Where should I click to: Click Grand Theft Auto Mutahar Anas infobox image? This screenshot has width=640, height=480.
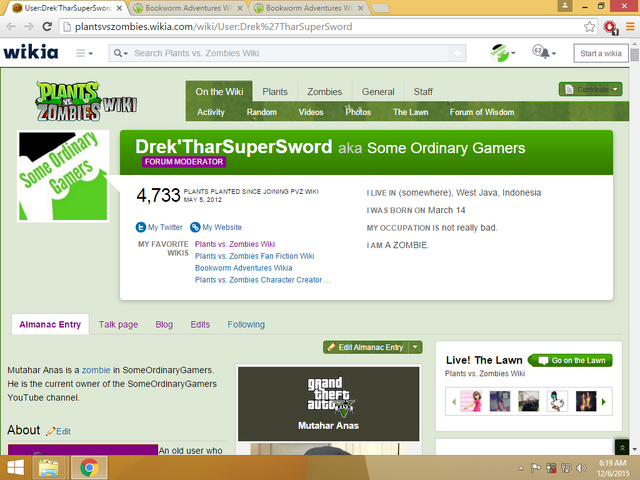[329, 404]
